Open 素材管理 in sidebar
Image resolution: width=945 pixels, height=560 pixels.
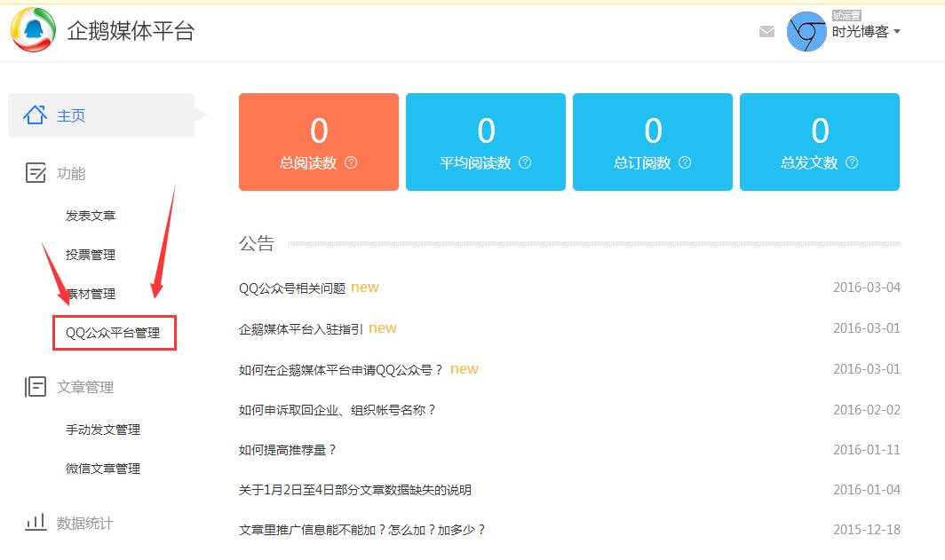tap(91, 294)
